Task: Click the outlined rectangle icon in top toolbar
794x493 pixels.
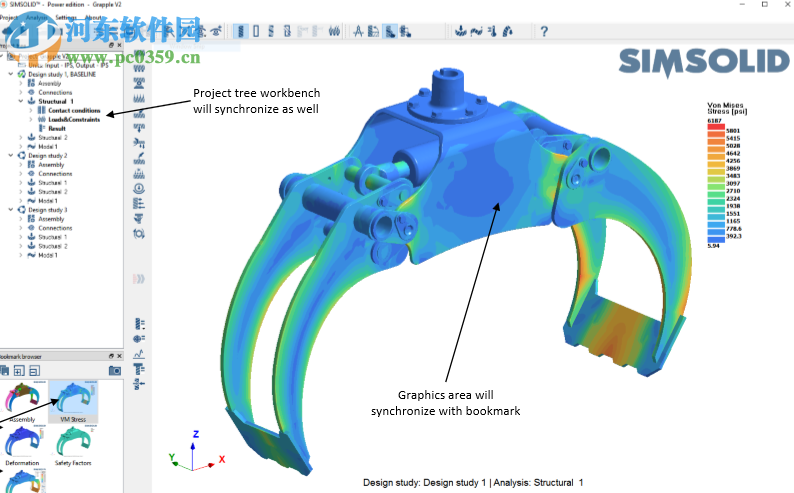Action: pos(256,31)
